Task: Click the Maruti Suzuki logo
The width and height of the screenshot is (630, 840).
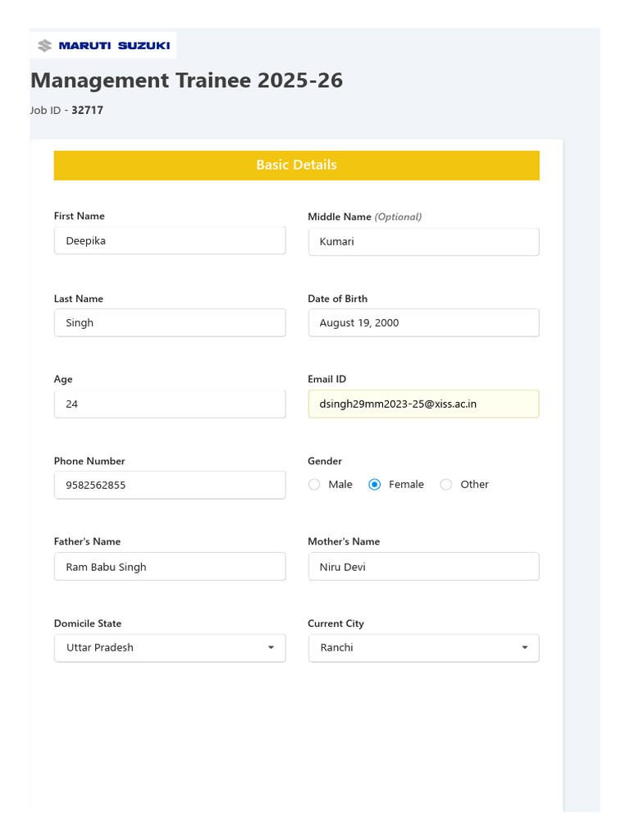Action: [104, 46]
